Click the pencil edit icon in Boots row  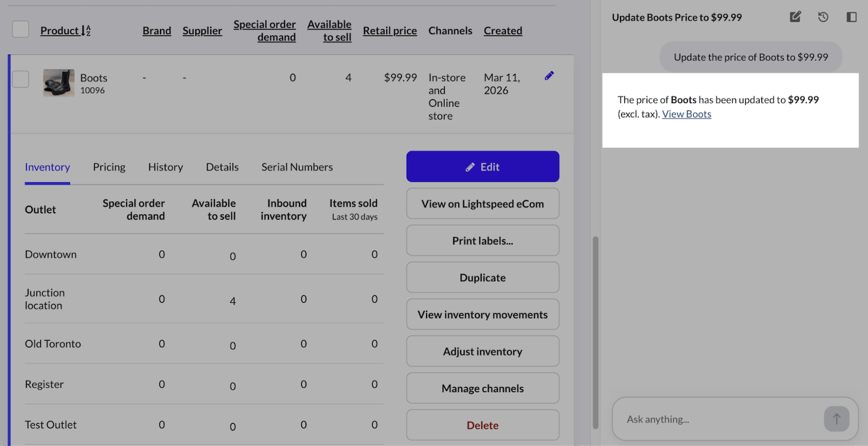pyautogui.click(x=549, y=76)
